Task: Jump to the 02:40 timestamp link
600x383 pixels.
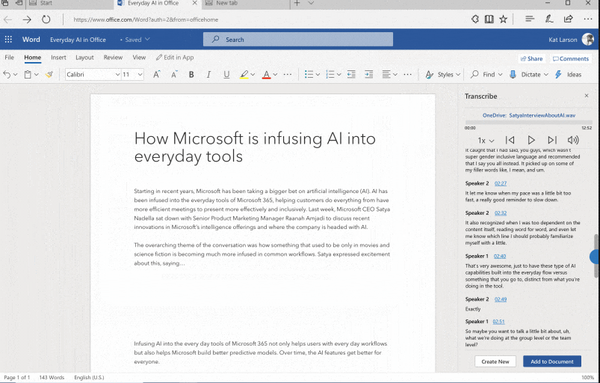Action: (499, 256)
